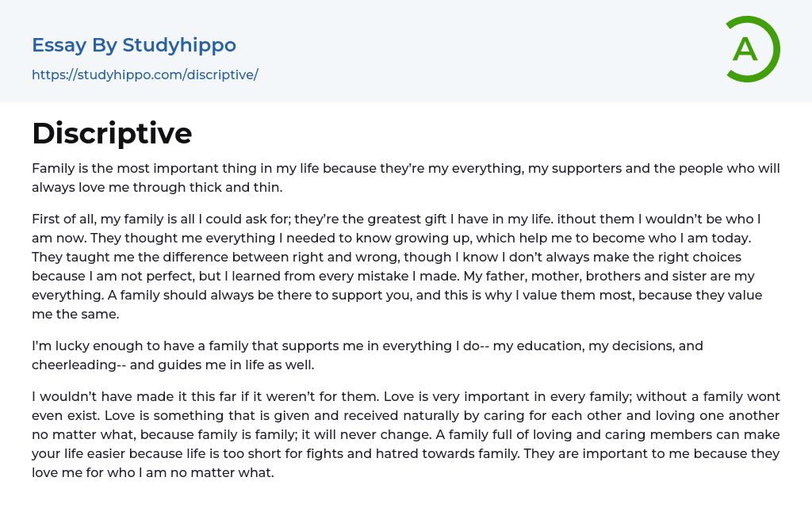The image size is (812, 527).
Task: Click the text "First of all, my family"
Action: tap(100, 219)
